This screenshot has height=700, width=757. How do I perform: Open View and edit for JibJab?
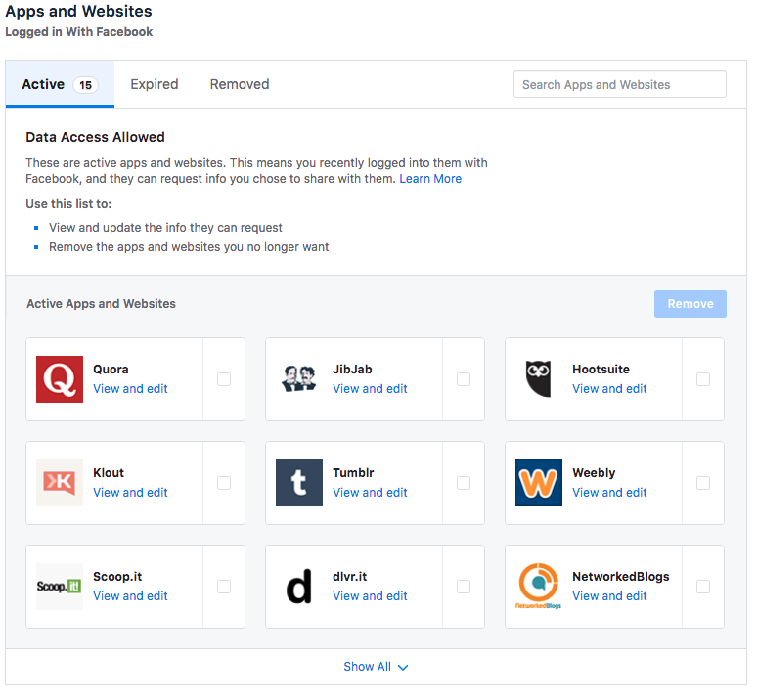tap(370, 389)
